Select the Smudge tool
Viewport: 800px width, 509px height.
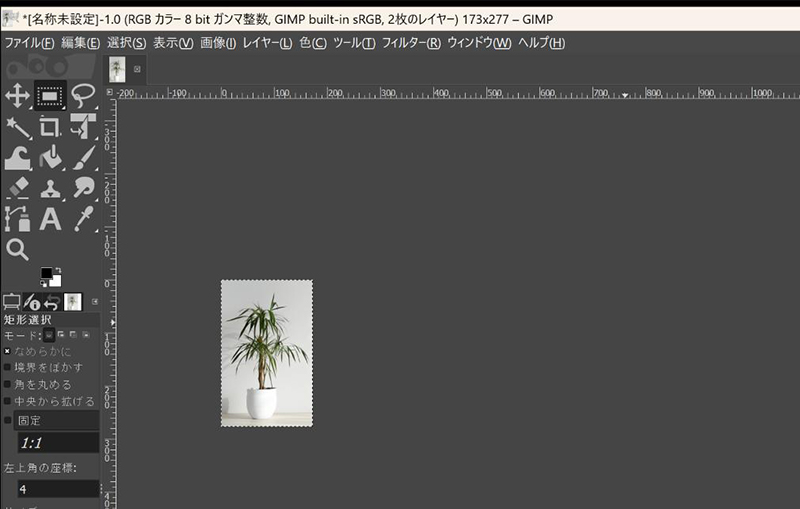coord(83,188)
